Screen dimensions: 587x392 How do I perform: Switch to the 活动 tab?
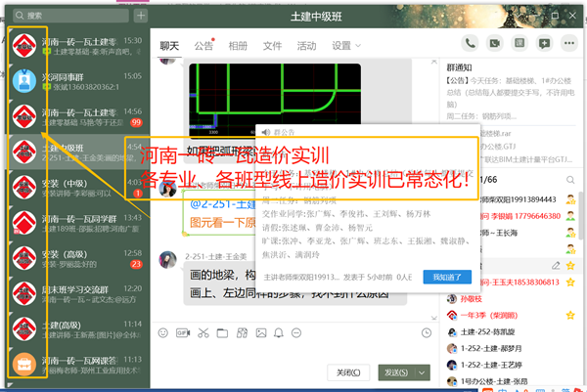(306, 46)
